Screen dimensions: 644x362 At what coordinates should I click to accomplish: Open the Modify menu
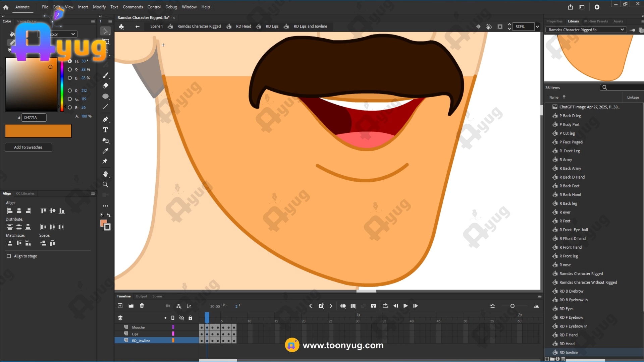[99, 7]
